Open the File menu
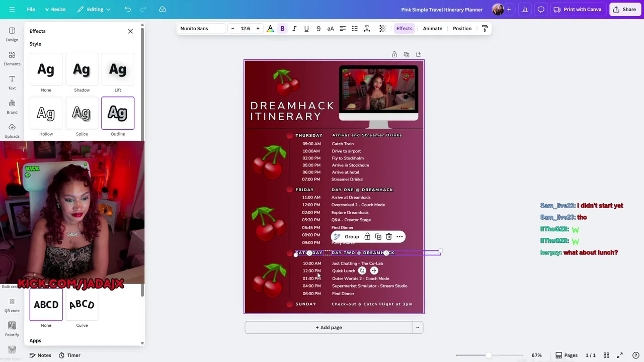This screenshot has width=644, height=362. click(x=31, y=10)
